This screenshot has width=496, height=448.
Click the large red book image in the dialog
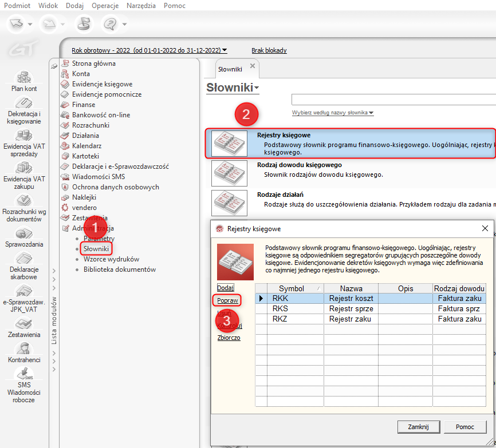click(235, 262)
